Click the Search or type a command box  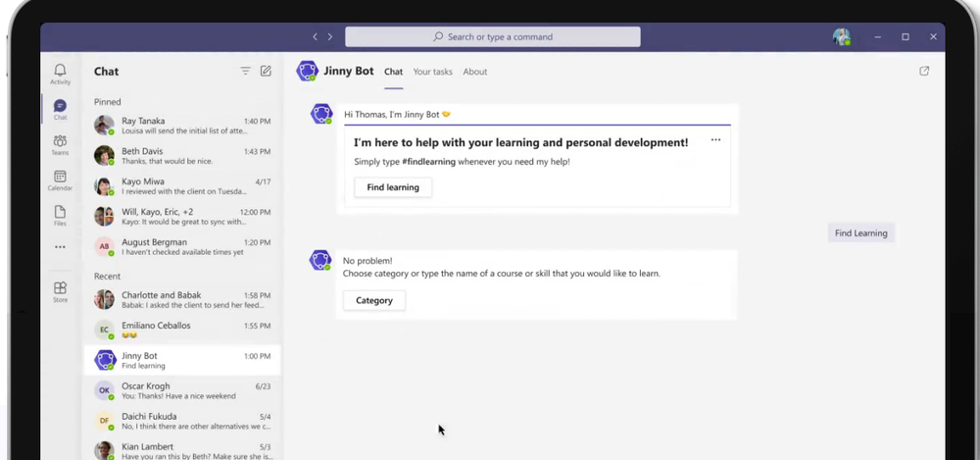click(x=493, y=37)
